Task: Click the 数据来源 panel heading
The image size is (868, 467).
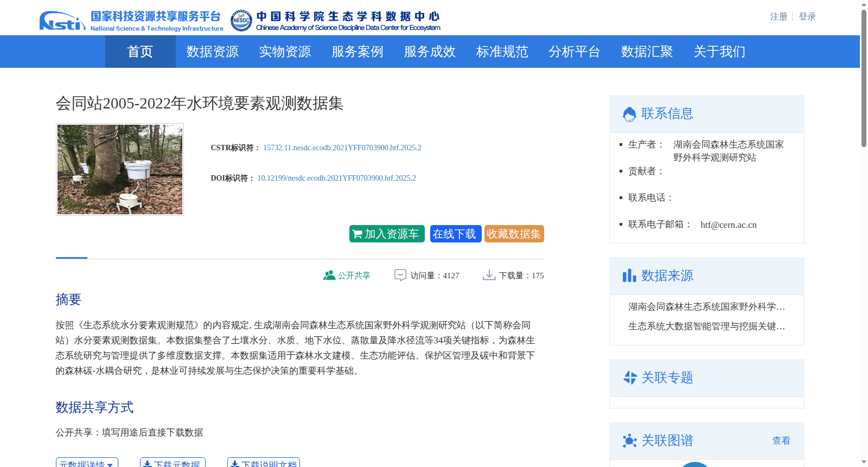Action: (667, 276)
